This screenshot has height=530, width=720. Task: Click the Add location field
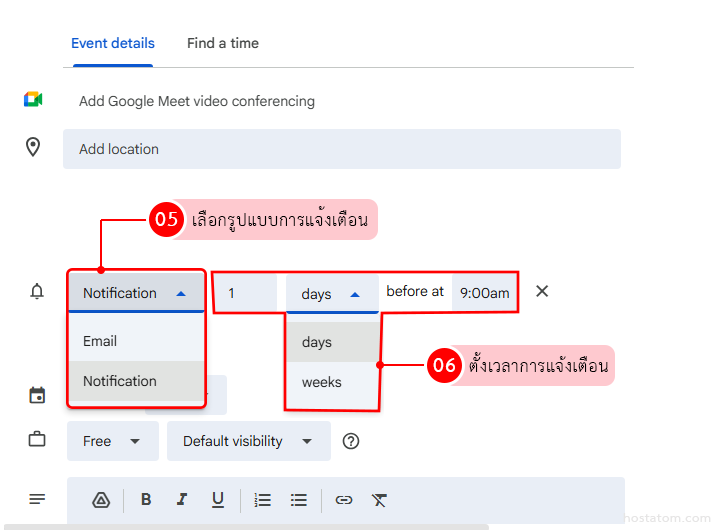point(341,149)
